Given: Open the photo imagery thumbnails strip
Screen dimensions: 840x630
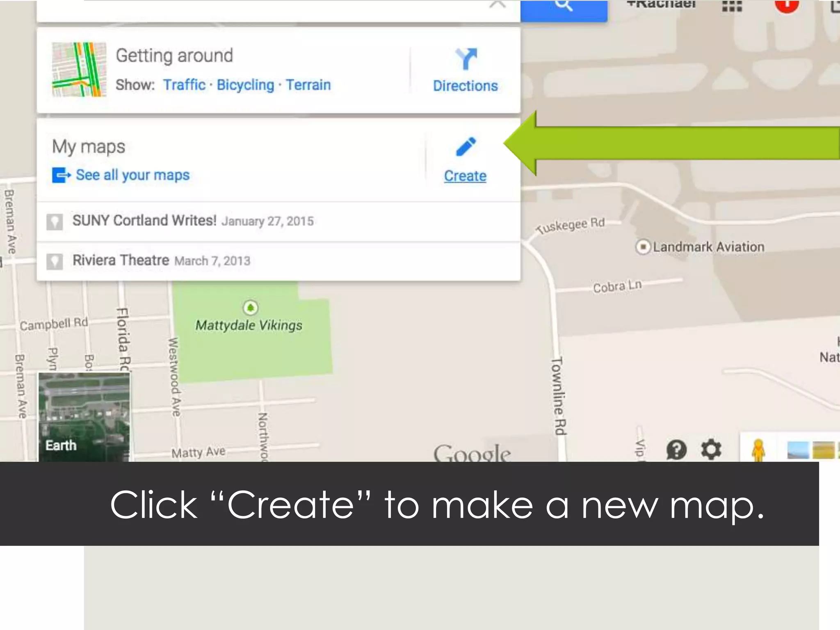Looking at the screenshot, I should coord(813,450).
